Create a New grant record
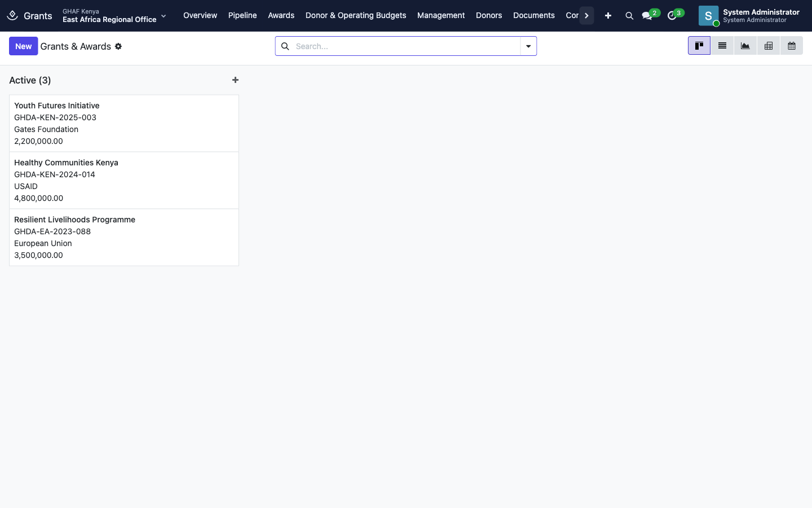The width and height of the screenshot is (812, 508). click(23, 46)
